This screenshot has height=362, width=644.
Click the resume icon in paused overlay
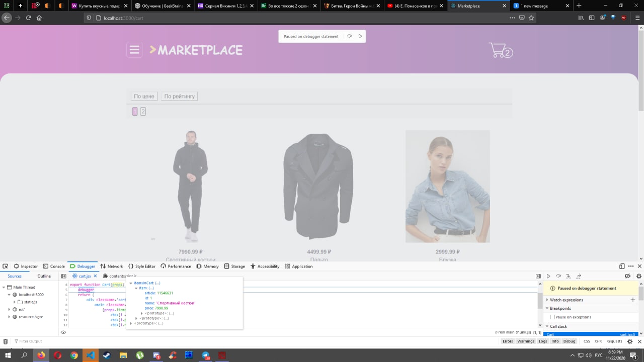pos(360,36)
